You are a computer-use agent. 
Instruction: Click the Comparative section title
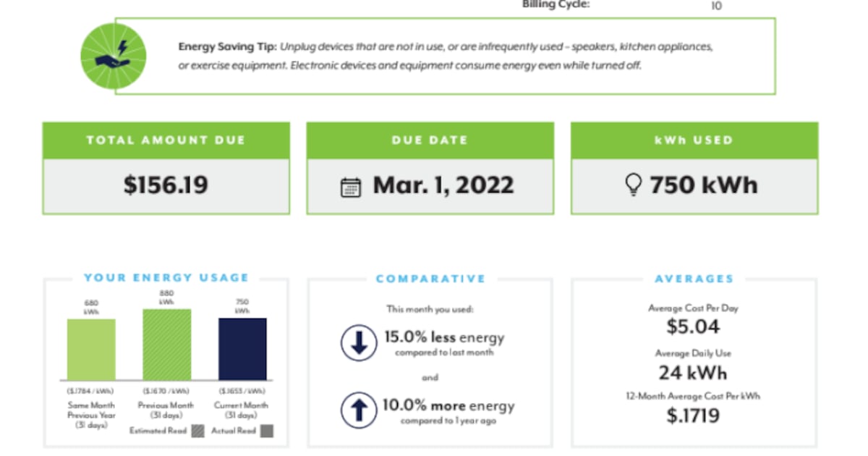click(x=430, y=279)
